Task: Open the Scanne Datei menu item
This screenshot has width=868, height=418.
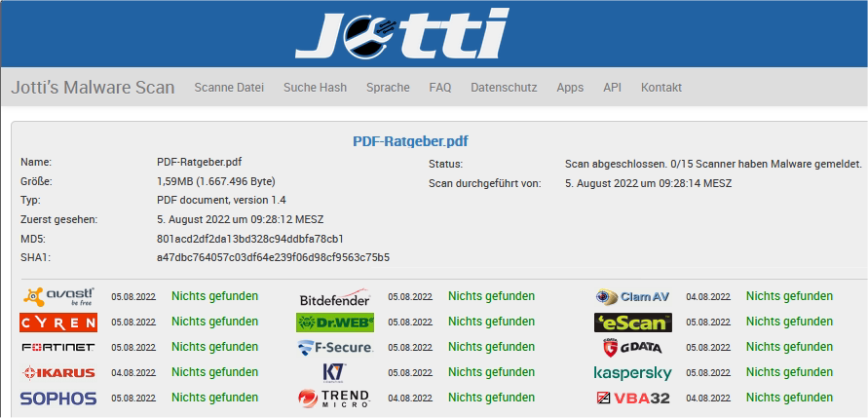Action: click(x=229, y=88)
